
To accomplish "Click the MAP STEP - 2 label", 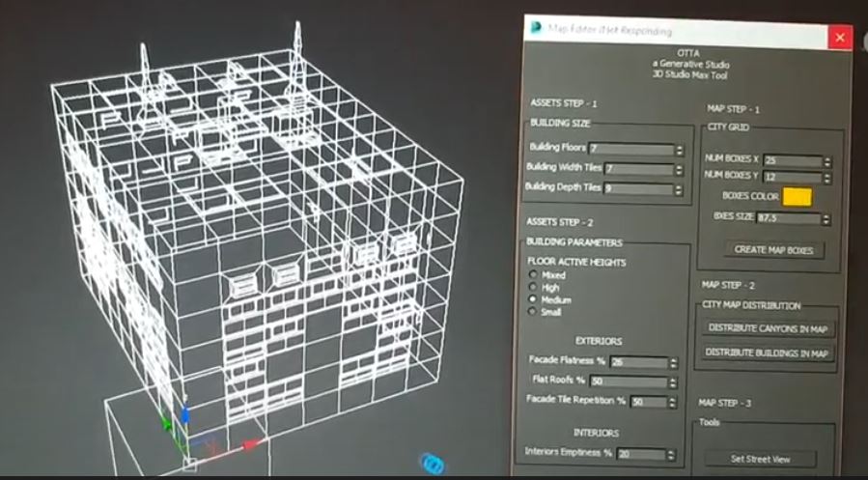I will point(728,285).
